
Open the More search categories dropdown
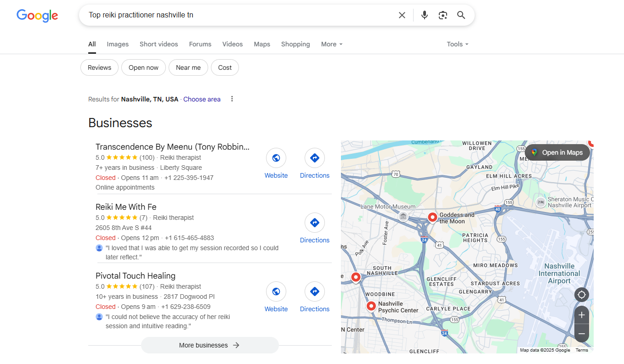pyautogui.click(x=332, y=44)
